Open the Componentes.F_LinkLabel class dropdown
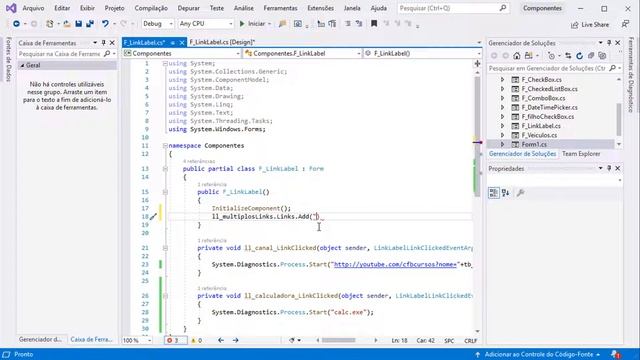The width and height of the screenshot is (640, 360). [x=302, y=53]
